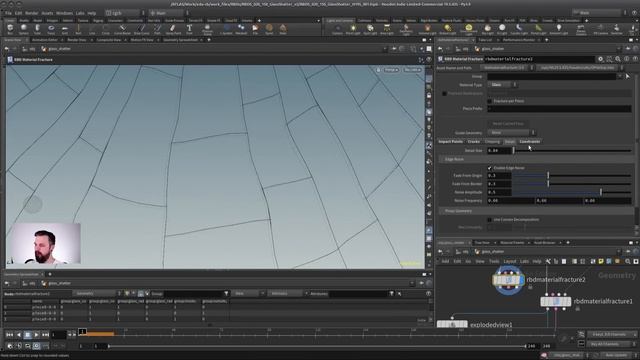Select the Grid shelf tool

coord(64,29)
